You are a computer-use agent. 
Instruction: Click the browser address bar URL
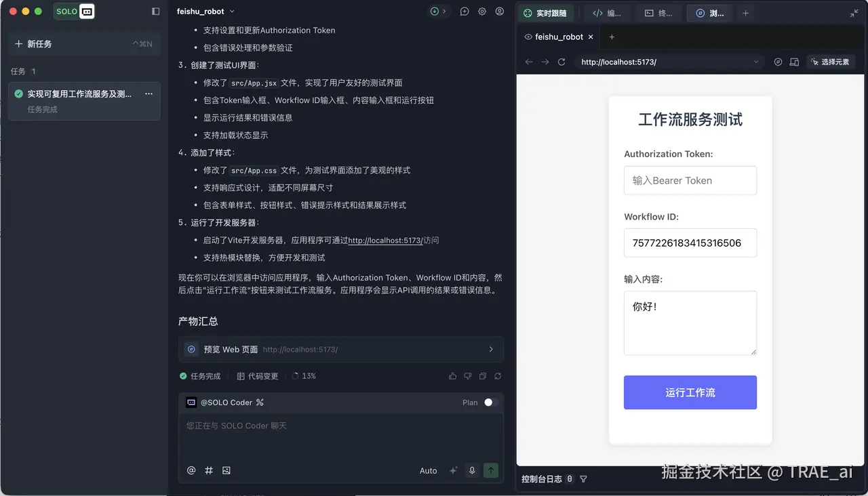tap(618, 62)
